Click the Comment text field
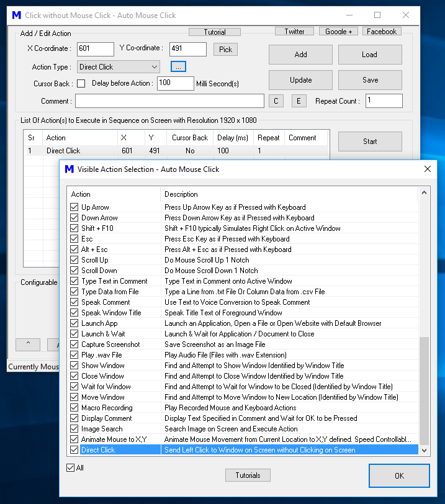 point(169,101)
